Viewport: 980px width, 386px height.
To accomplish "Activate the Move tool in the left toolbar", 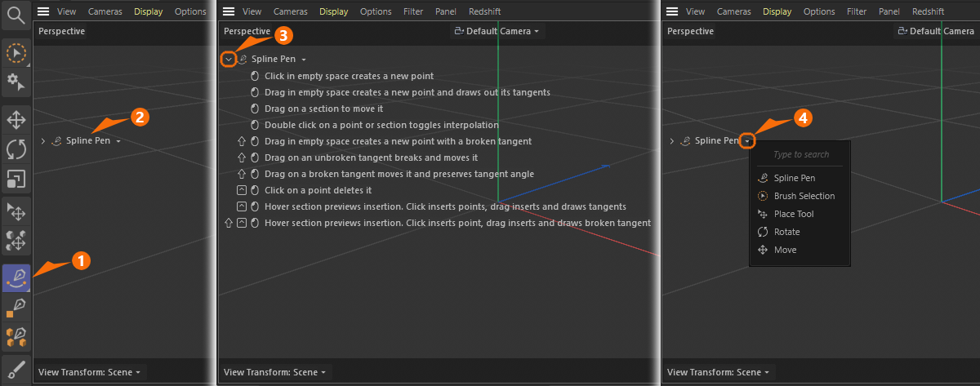I will 16,121.
